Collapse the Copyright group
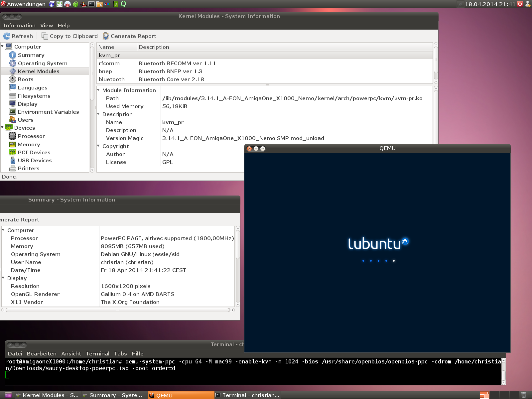This screenshot has width=532, height=399. click(98, 146)
